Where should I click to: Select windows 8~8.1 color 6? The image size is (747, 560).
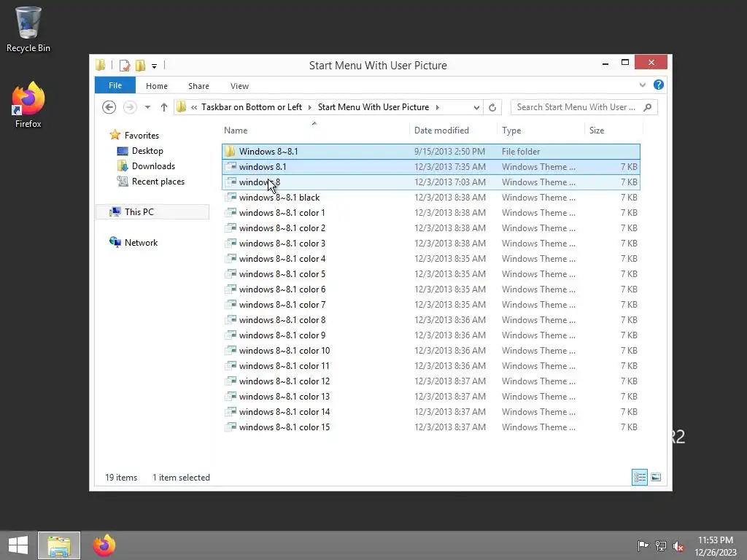tap(431, 289)
